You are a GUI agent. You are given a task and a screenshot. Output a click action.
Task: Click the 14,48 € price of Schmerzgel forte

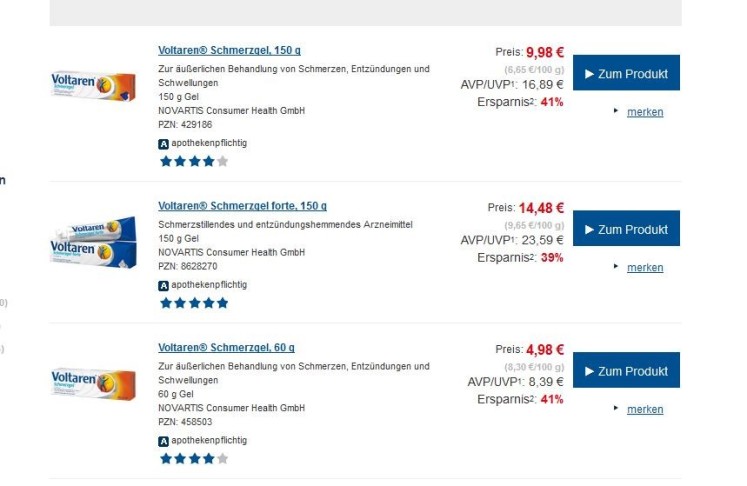pyautogui.click(x=541, y=208)
